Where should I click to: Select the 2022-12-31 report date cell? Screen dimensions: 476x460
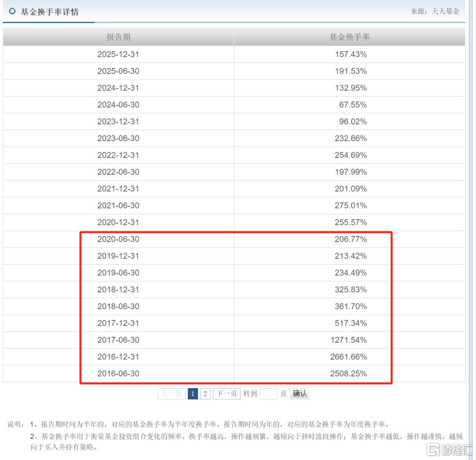point(118,155)
